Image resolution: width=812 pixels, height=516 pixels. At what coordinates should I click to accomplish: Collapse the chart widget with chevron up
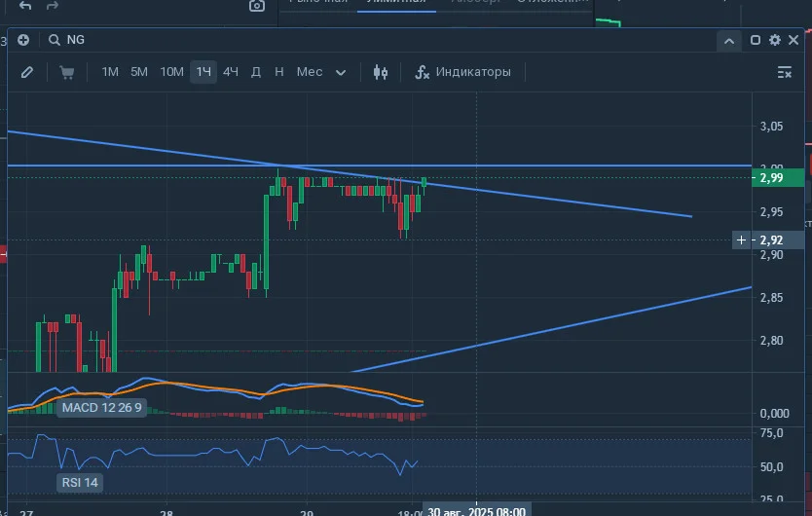tap(729, 41)
